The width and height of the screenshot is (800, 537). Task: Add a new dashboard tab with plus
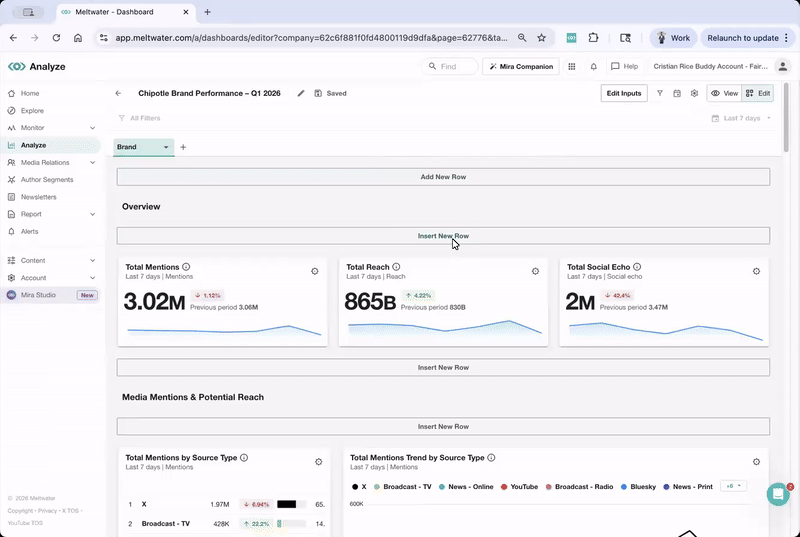[183, 147]
